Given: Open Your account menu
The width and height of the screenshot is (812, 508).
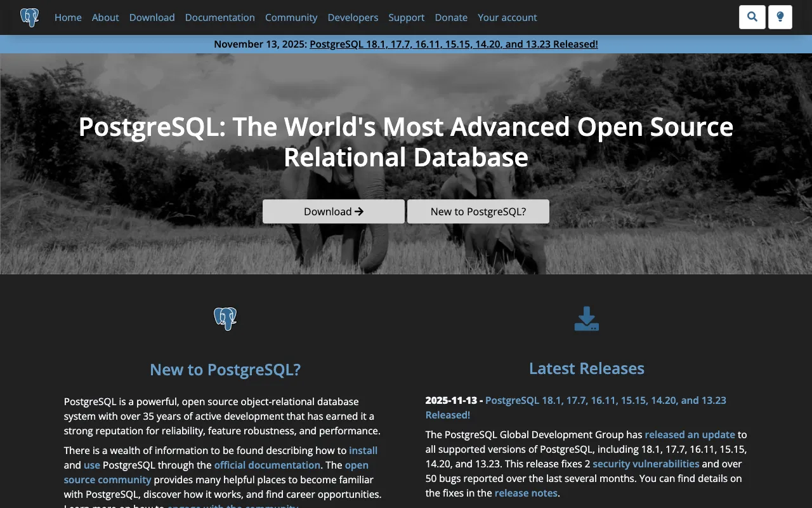Looking at the screenshot, I should pos(507,17).
